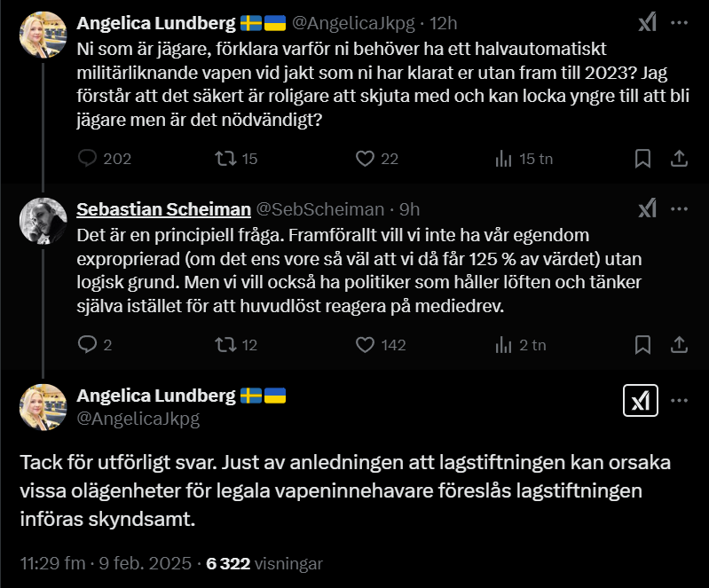Screen dimensions: 709x588
Task: Share Angelica's first tweet
Action: (x=679, y=159)
